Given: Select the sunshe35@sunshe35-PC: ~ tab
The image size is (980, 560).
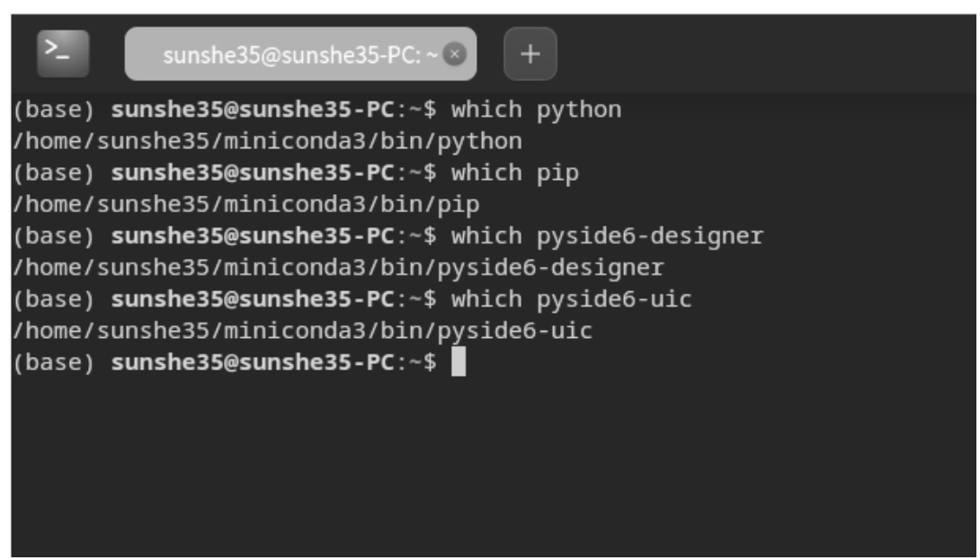Looking at the screenshot, I should click(x=300, y=54).
